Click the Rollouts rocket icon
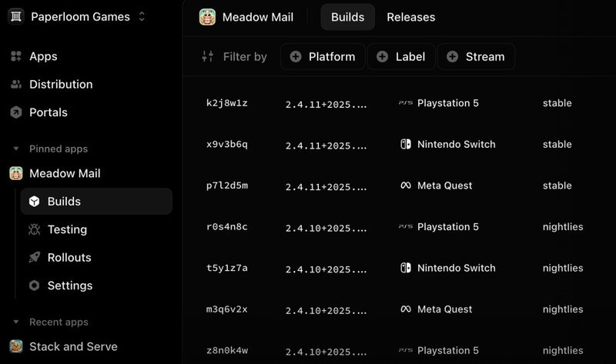Screen dimensions: 616x364 pos(34,257)
